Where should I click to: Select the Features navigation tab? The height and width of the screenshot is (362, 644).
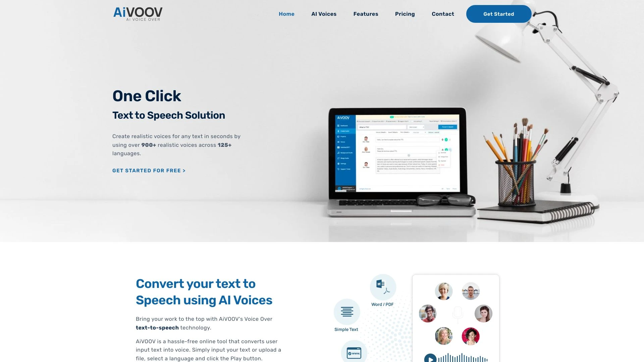click(365, 14)
